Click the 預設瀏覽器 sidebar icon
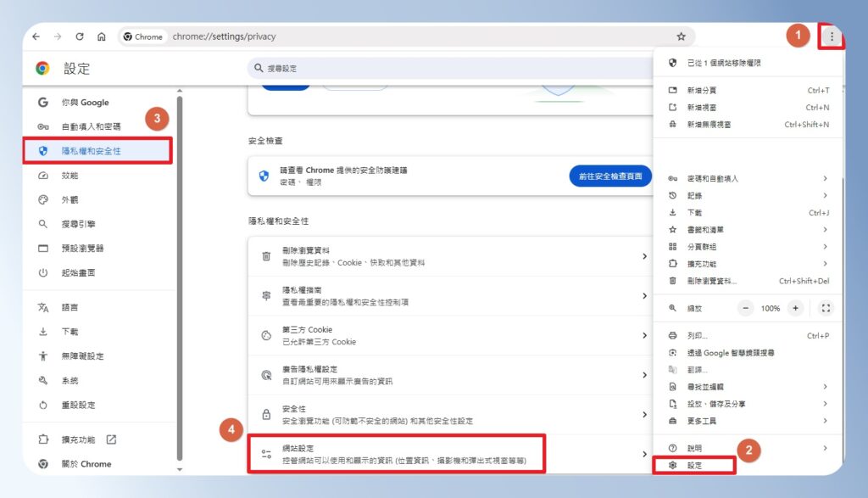This screenshot has width=868, height=498. click(x=43, y=249)
